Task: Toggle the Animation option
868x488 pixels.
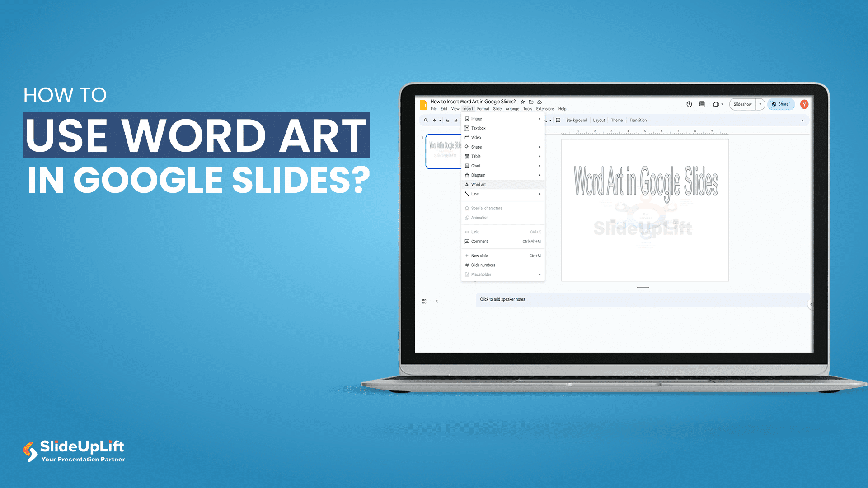Action: pyautogui.click(x=479, y=218)
